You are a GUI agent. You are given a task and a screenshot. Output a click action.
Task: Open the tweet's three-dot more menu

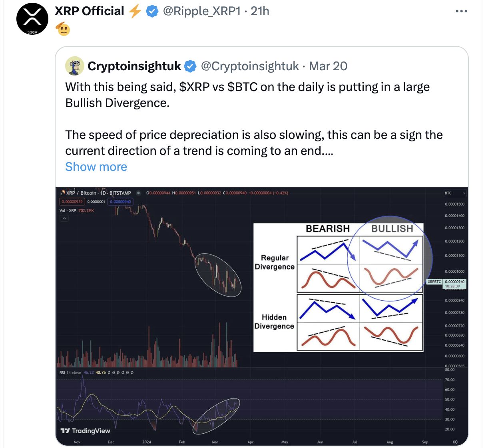[461, 11]
